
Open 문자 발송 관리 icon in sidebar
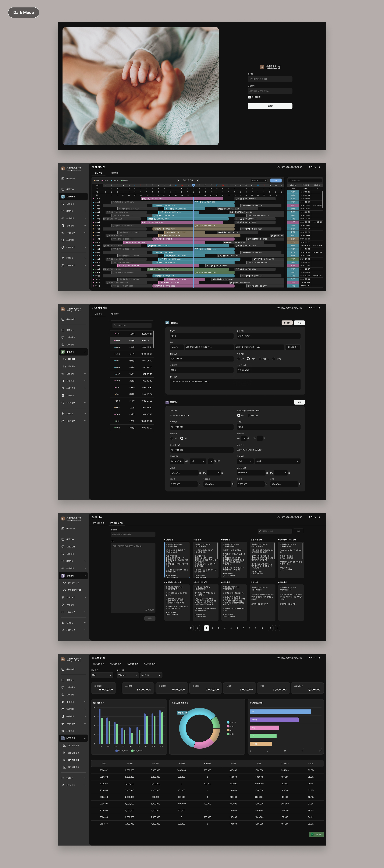click(65, 583)
